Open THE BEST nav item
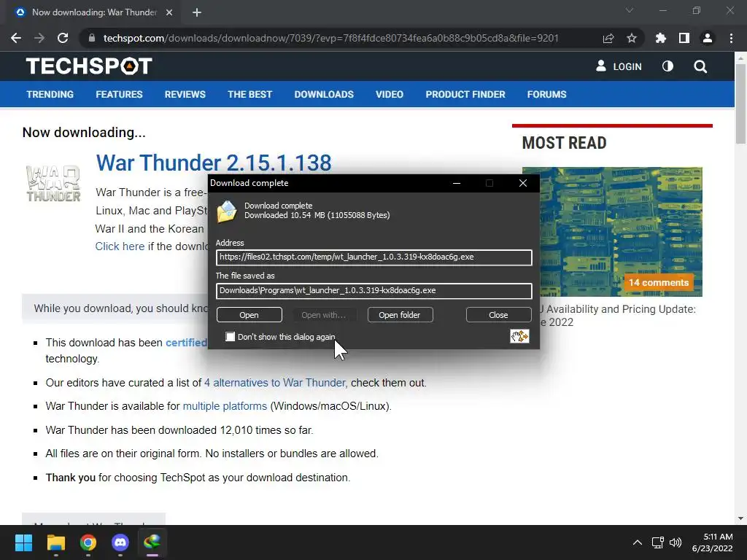This screenshot has height=560, width=747. coord(249,94)
